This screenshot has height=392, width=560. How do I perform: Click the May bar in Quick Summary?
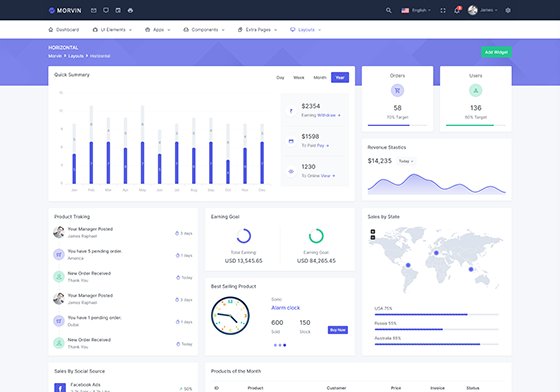tap(142, 145)
